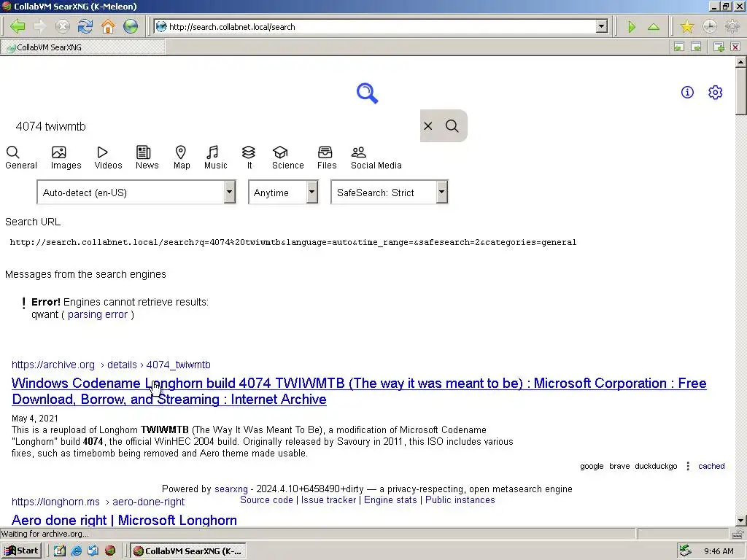Open the archive.org result URL link
This screenshot has height=560, width=747.
[x=111, y=365]
